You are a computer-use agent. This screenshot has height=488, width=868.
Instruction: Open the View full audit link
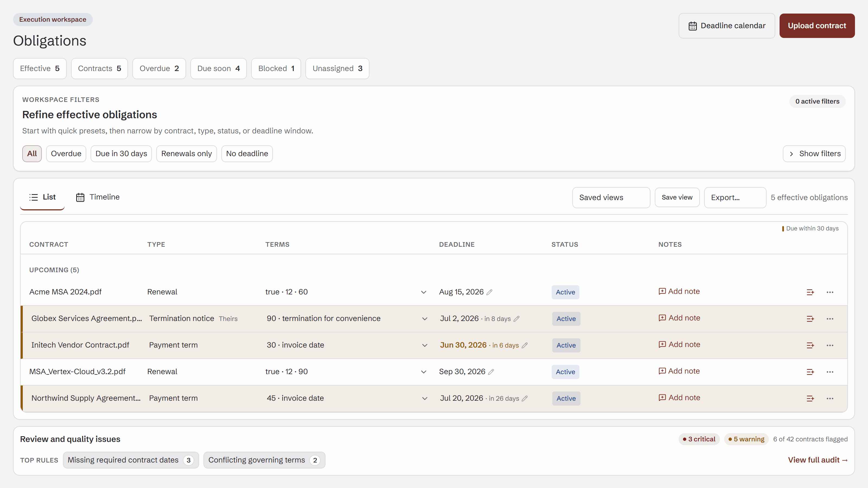(818, 460)
